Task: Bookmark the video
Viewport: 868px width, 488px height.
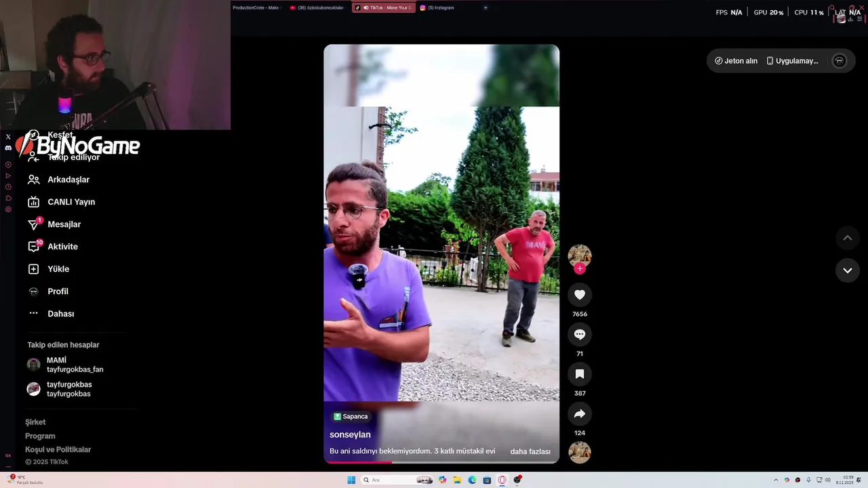Action: click(580, 374)
